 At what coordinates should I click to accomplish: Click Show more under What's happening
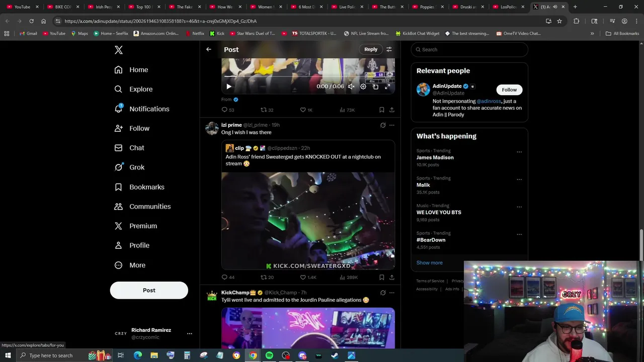(x=430, y=262)
